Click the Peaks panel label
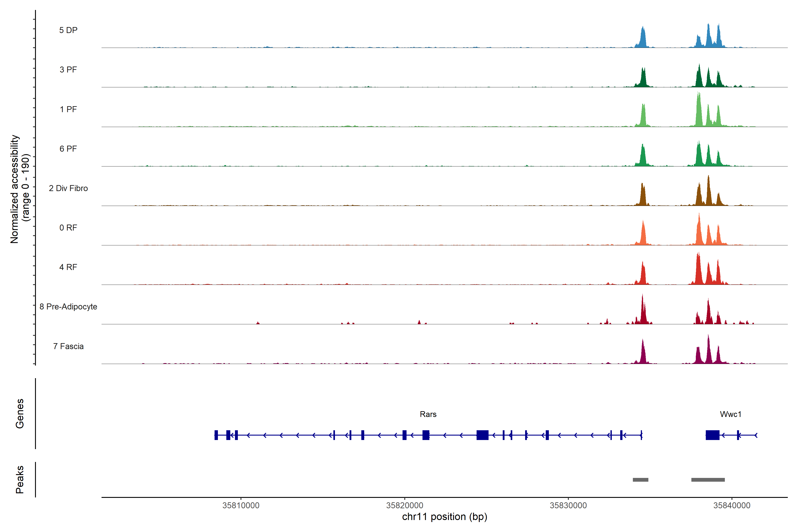The height and width of the screenshot is (532, 798). pos(20,479)
